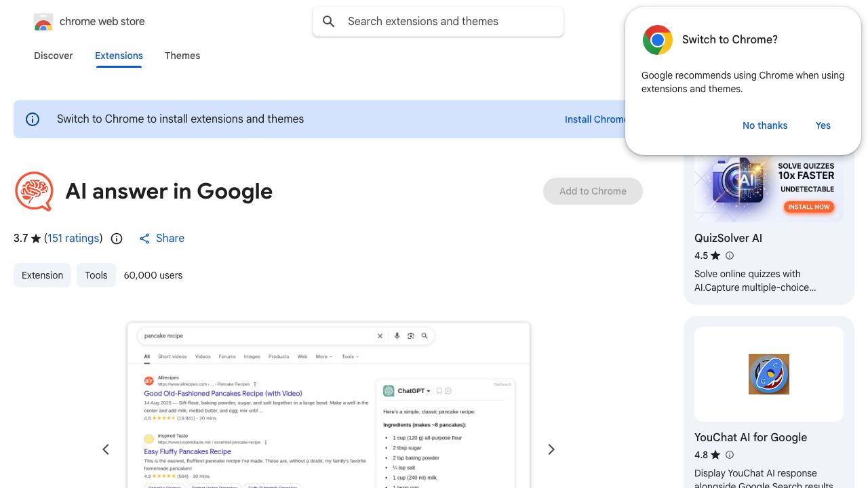The width and height of the screenshot is (868, 488).
Task: Click the Chrome logo in the popup
Action: [657, 40]
